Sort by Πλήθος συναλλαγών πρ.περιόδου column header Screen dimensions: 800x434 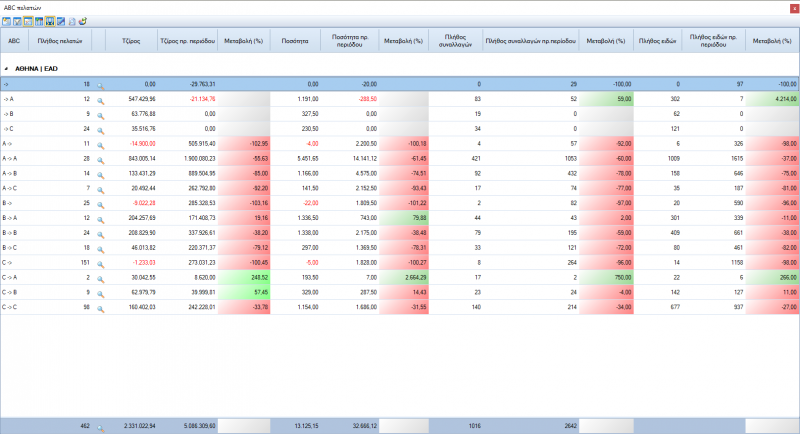pos(531,41)
